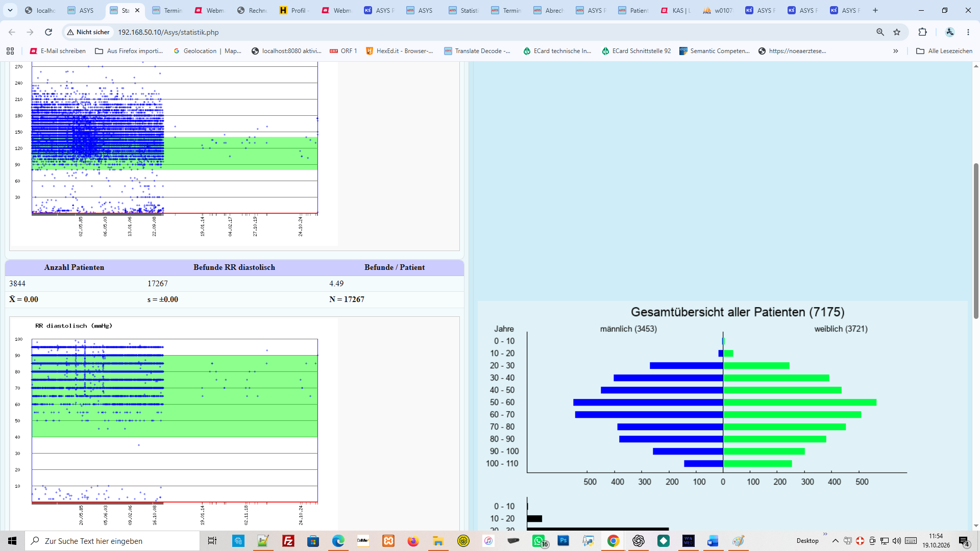Close the active statistics tab
The image size is (980, 551).
pyautogui.click(x=137, y=10)
